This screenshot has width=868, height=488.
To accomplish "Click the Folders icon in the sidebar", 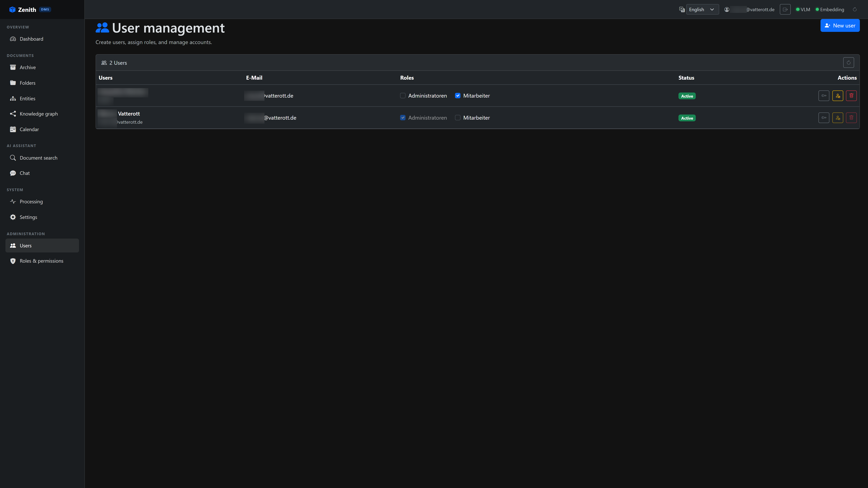I will 13,83.
